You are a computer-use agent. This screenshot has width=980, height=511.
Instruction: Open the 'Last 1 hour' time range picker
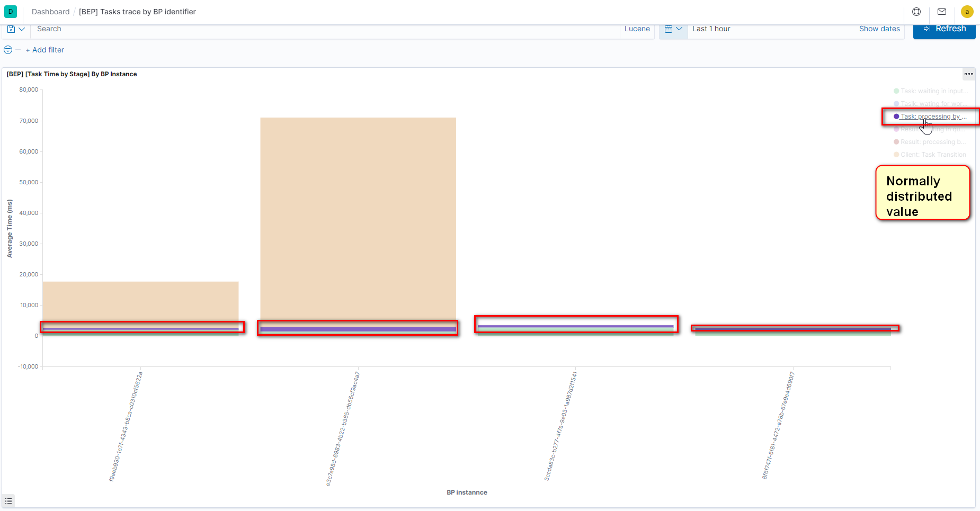tap(711, 29)
